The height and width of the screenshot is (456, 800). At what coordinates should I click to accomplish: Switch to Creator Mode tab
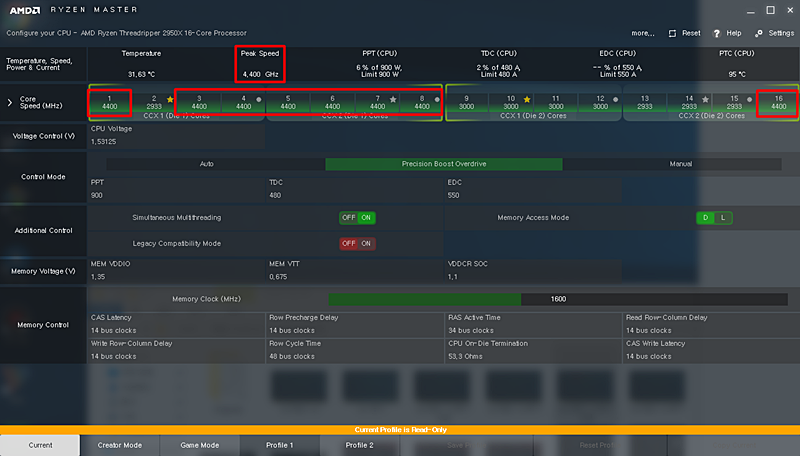(120, 445)
